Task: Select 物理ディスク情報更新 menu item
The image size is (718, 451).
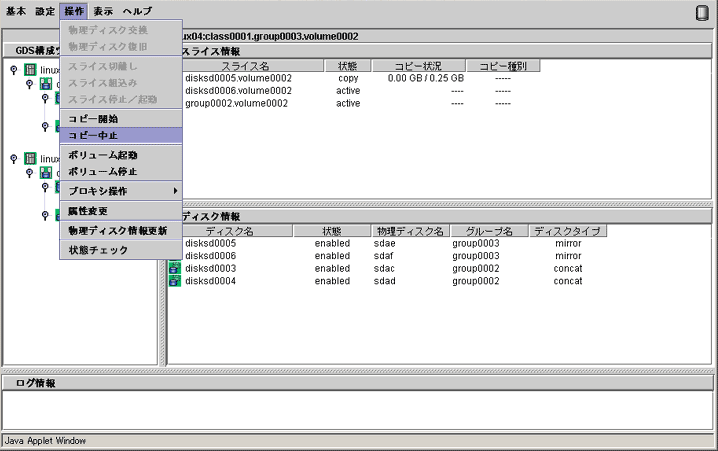Action: click(117, 231)
